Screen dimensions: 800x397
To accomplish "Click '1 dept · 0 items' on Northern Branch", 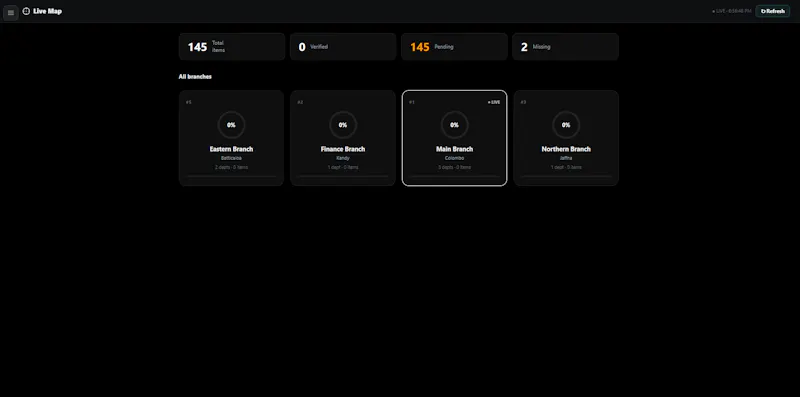I will coord(566,167).
